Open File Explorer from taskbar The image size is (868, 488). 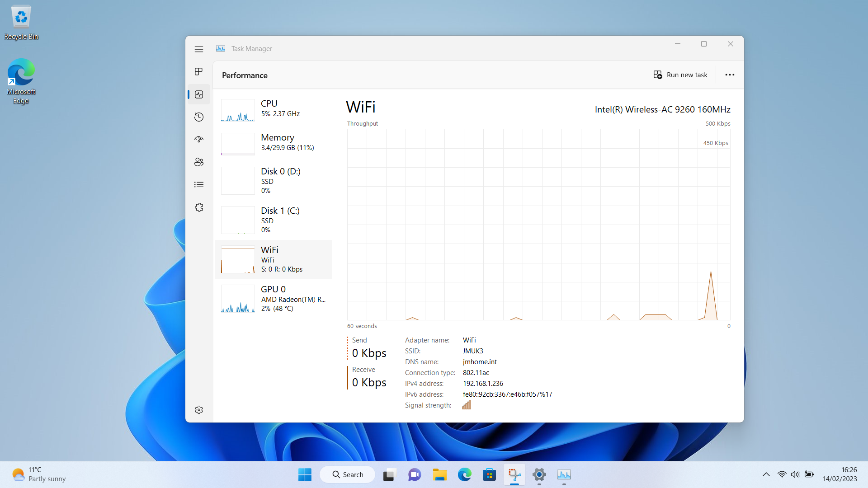pyautogui.click(x=439, y=474)
